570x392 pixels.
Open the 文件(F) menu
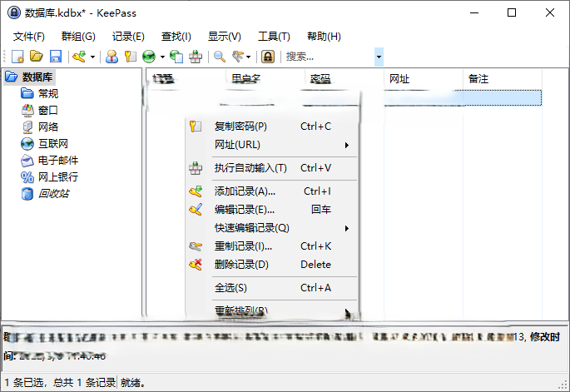29,37
